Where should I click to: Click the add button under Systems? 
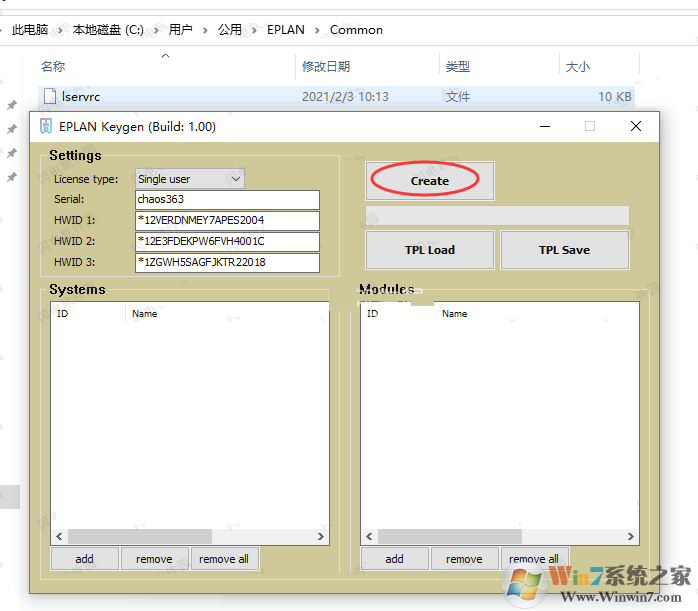[x=84, y=559]
